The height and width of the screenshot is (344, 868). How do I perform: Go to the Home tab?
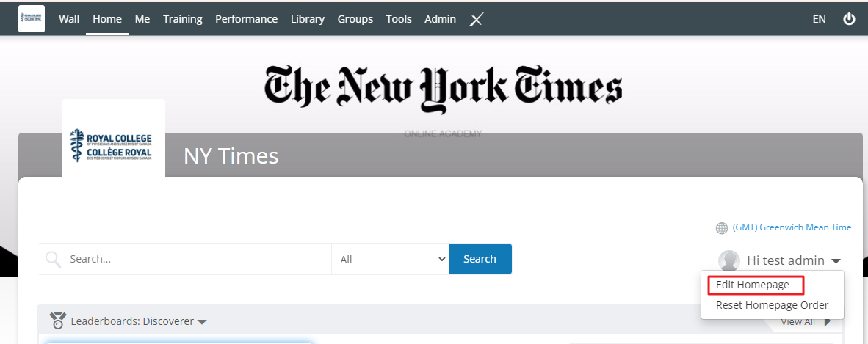click(106, 19)
